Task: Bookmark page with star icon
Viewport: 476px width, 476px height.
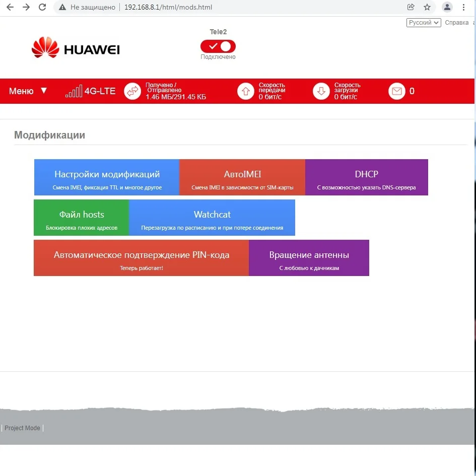Action: (x=427, y=7)
